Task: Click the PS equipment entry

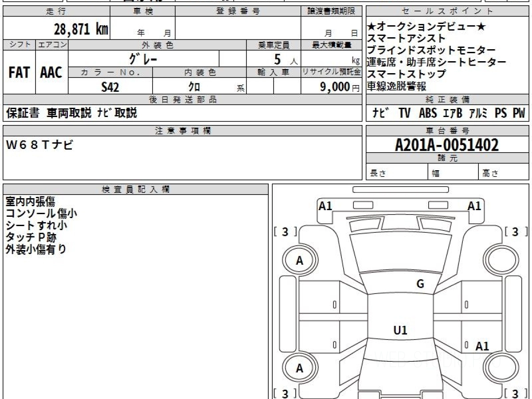Action: click(501, 113)
